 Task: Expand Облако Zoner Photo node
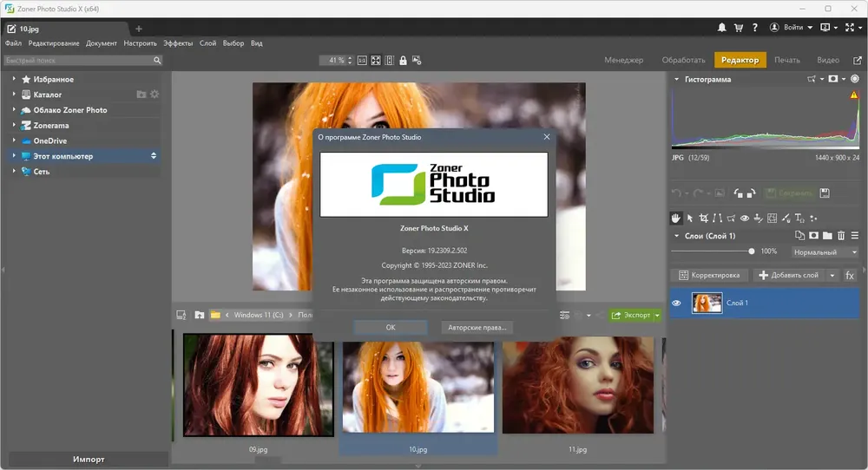pyautogui.click(x=14, y=109)
